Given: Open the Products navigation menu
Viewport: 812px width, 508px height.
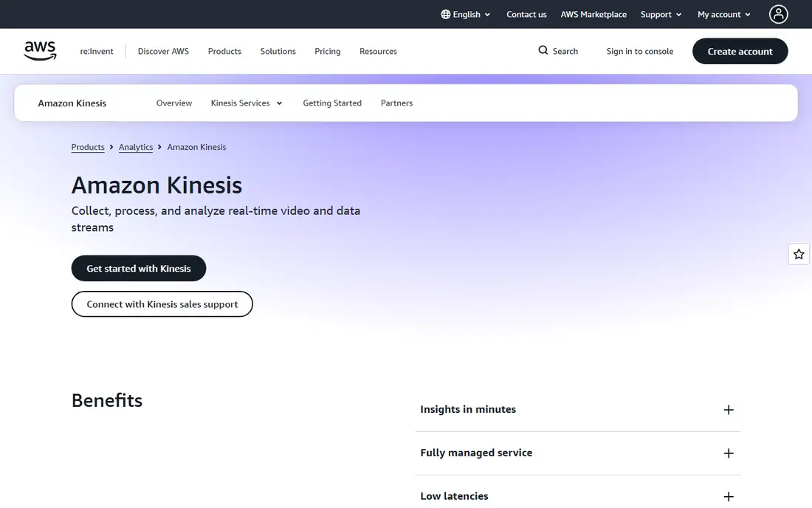Looking at the screenshot, I should click(224, 51).
